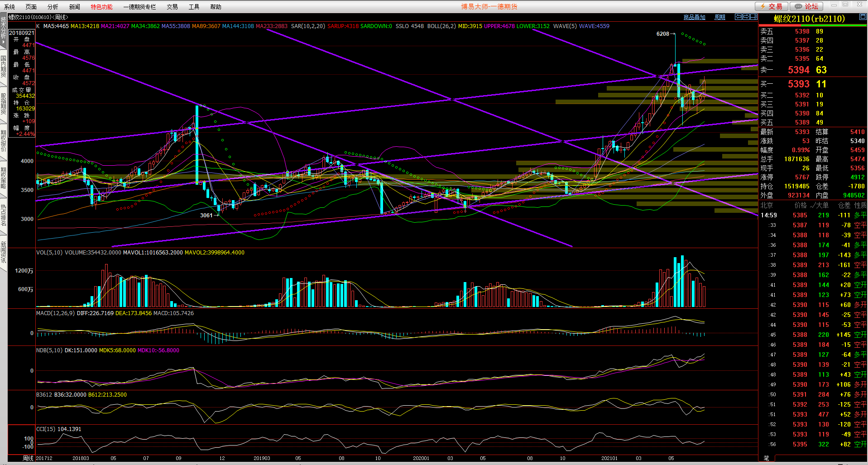Open the 特色功能 menu
The width and height of the screenshot is (868, 465).
[x=101, y=7]
